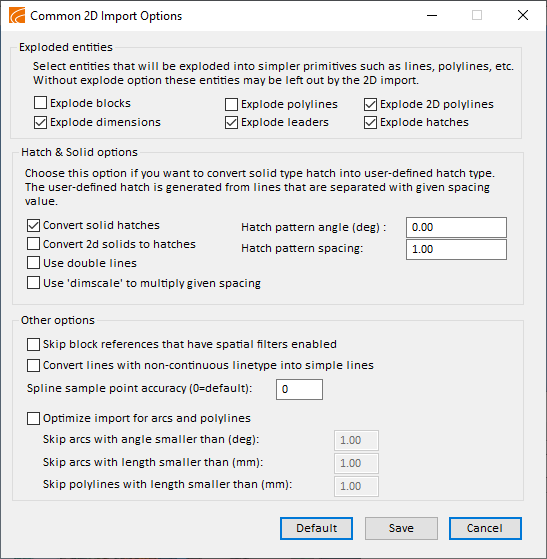The image size is (547, 559).
Task: Select the Hatch pattern spacing input box
Action: click(456, 249)
